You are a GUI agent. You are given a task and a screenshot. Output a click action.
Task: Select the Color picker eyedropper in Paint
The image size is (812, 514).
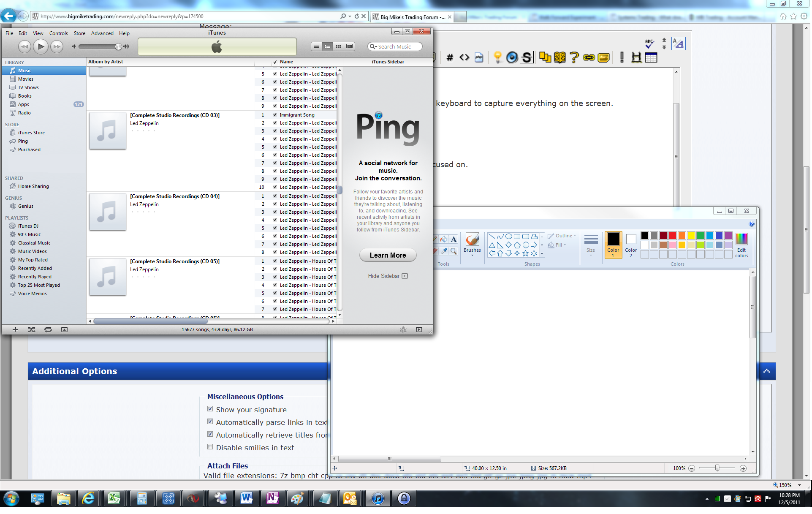[444, 251]
